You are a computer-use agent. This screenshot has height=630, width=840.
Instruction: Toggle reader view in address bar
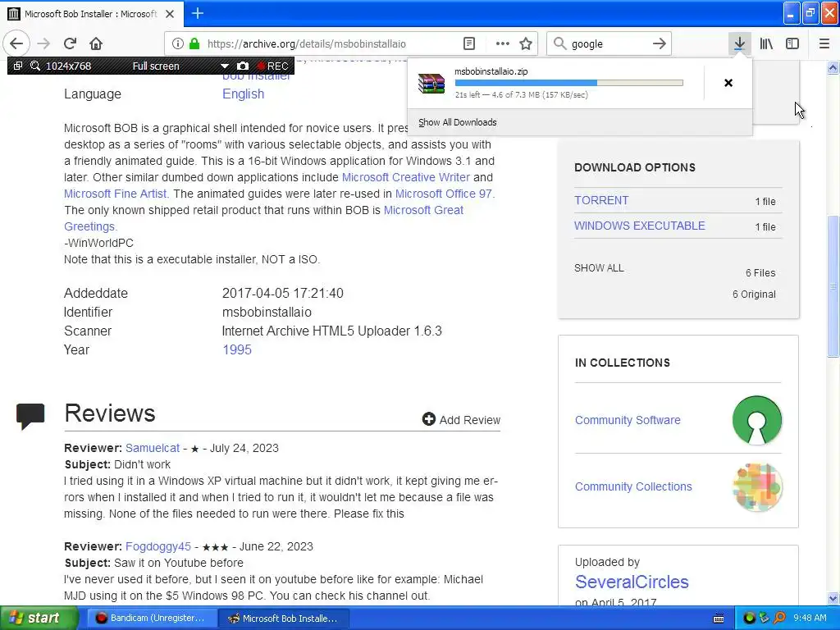(469, 43)
